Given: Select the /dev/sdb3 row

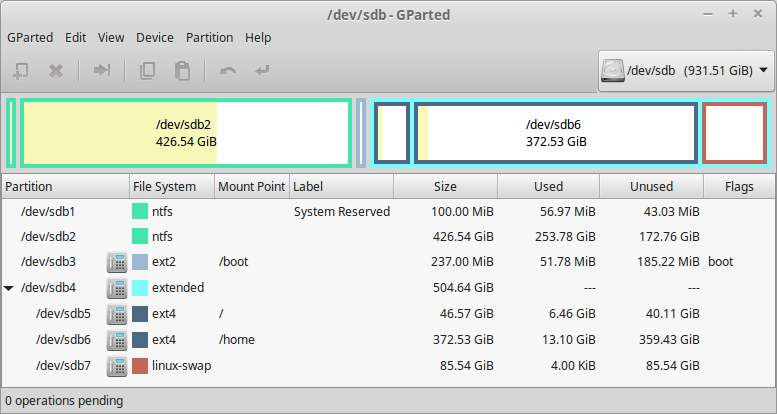Looking at the screenshot, I should point(388,262).
